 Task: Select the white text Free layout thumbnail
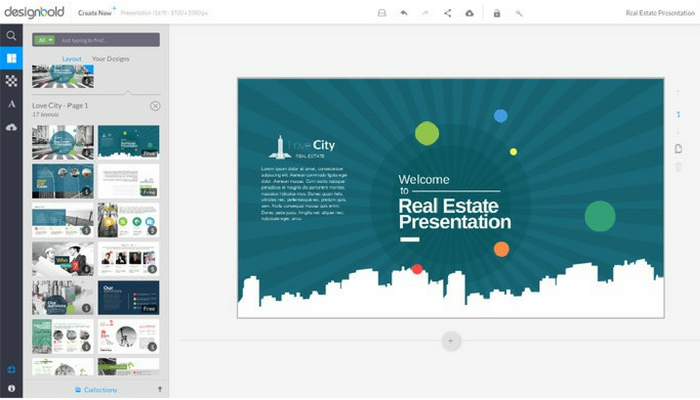tap(129, 181)
